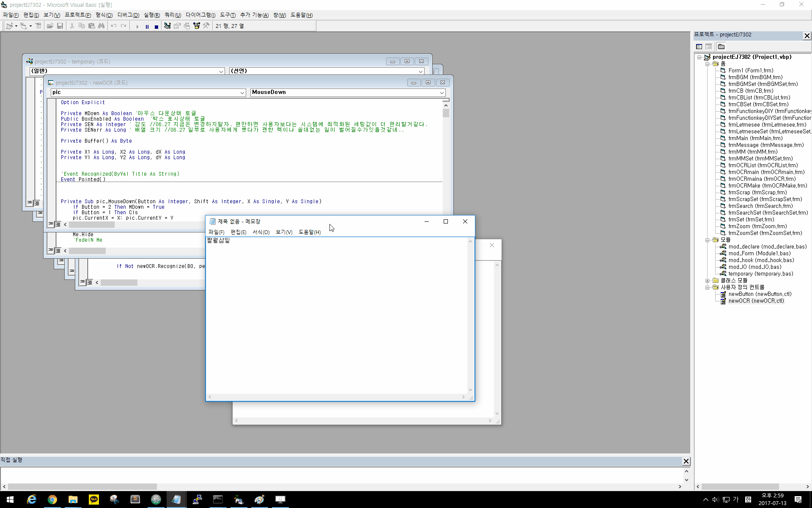Click the newOCR code horizontal scrollbar thumb
Screen dimensions: 812x508
tap(91, 225)
